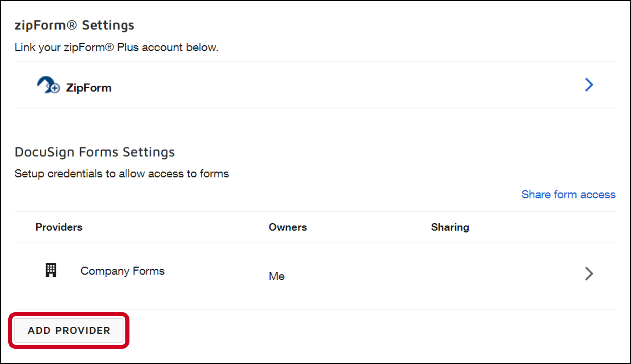The width and height of the screenshot is (631, 364).
Task: Open Company Forms row gray chevron
Action: pos(589,273)
